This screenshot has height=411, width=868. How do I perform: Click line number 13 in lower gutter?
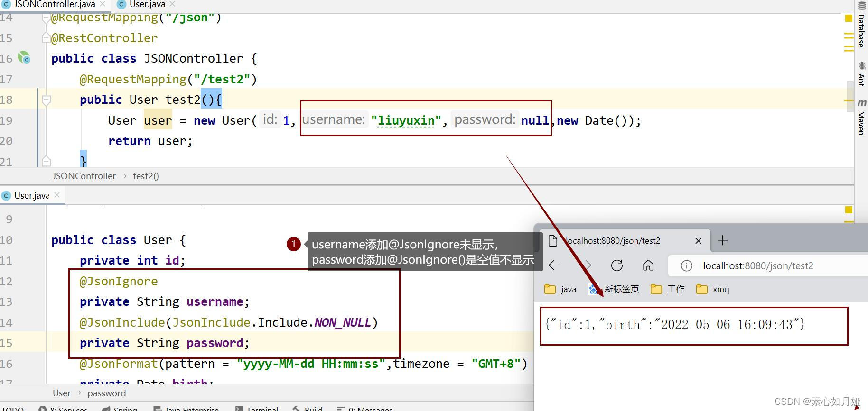click(x=7, y=301)
